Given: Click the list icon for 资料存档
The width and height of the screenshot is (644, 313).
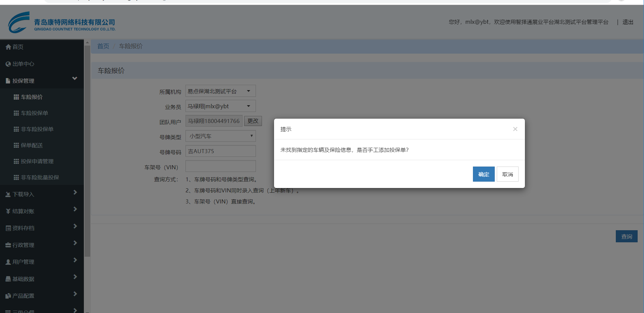Looking at the screenshot, I should click(8, 228).
